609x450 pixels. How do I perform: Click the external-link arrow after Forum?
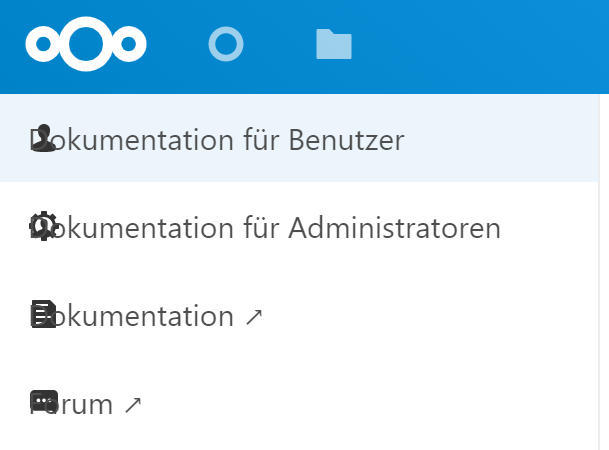pyautogui.click(x=133, y=405)
